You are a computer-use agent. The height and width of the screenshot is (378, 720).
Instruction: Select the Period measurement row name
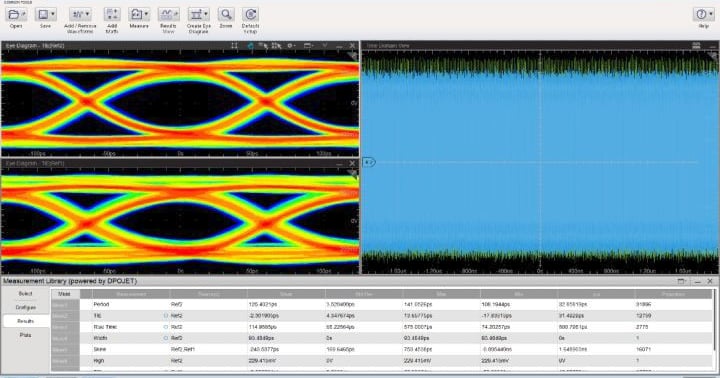point(101,304)
